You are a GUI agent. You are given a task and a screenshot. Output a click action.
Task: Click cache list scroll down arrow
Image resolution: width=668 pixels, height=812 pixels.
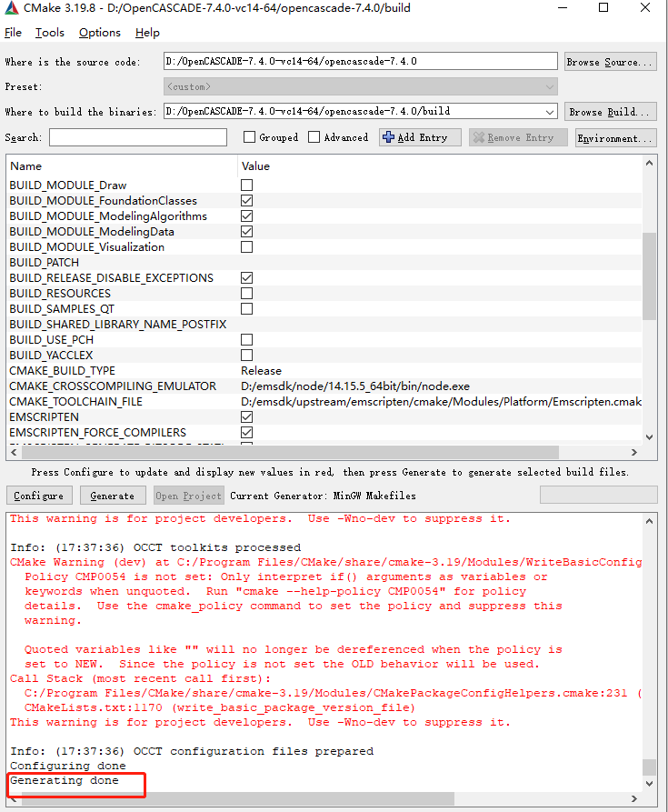point(650,437)
